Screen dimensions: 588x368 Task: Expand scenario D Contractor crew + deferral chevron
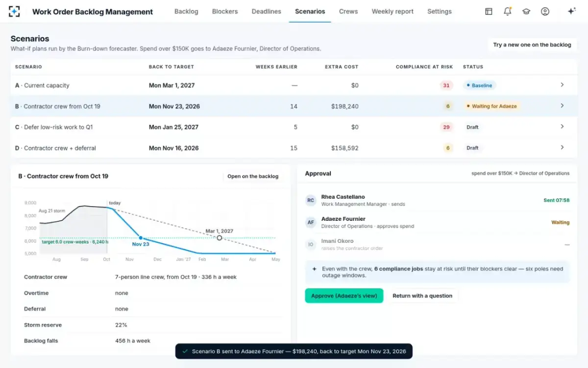(562, 147)
